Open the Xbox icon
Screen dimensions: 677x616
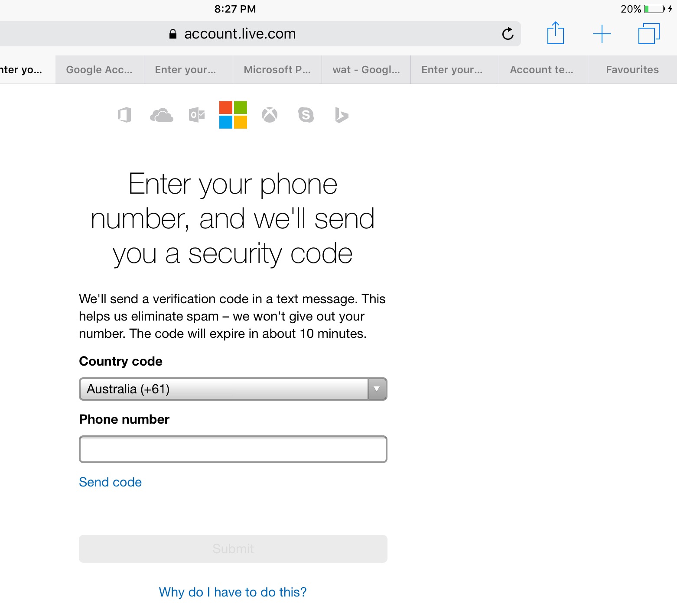click(270, 115)
